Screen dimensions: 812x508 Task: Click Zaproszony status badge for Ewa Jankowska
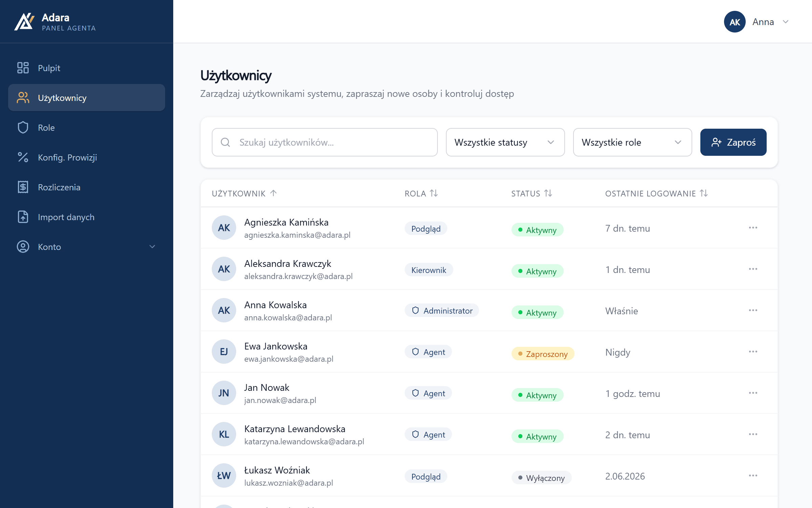point(543,354)
